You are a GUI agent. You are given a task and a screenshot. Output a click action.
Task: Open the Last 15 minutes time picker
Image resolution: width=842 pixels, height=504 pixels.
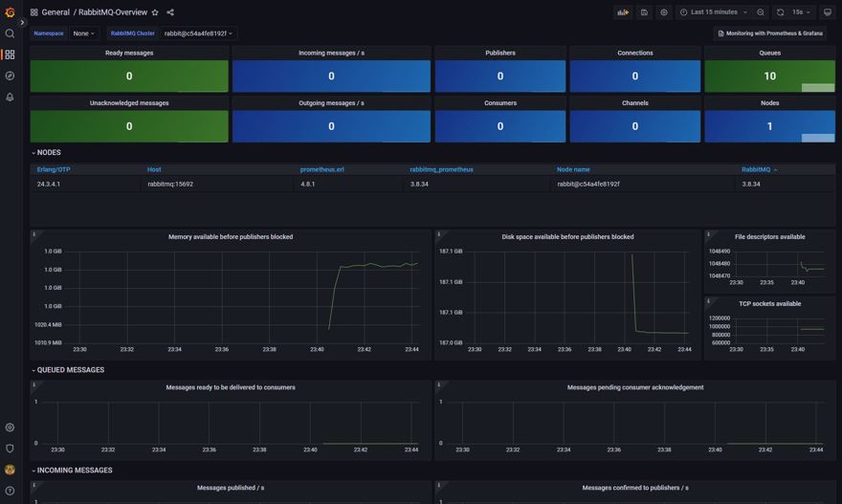(x=714, y=12)
